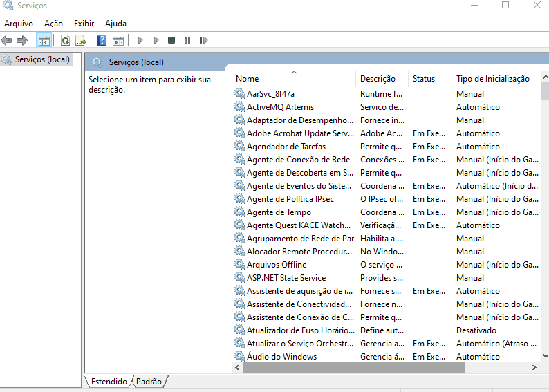Screen dimensions: 549x392
Task: Open the Arquivo menu
Action: coord(19,24)
